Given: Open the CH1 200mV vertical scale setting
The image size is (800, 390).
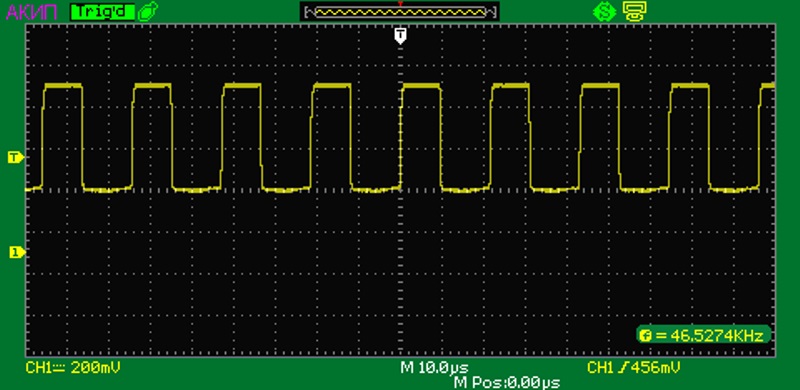Looking at the screenshot, I should (73, 368).
